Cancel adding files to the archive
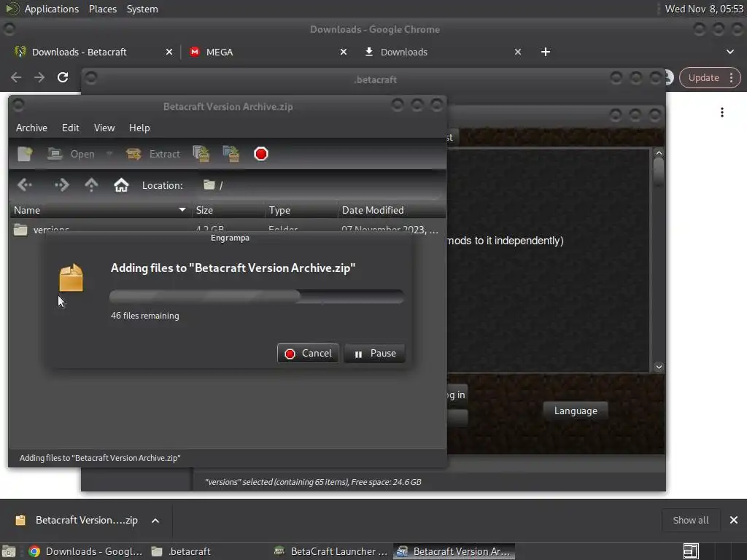The image size is (747, 560). pos(308,354)
